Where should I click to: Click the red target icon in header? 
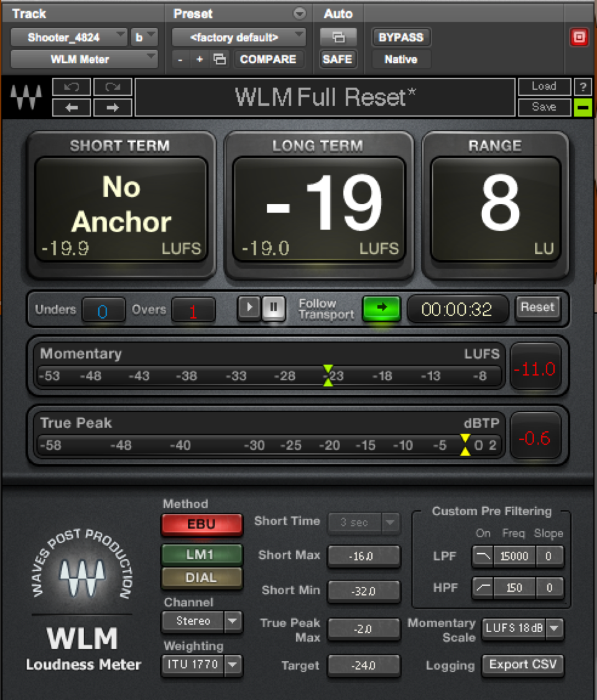579,37
